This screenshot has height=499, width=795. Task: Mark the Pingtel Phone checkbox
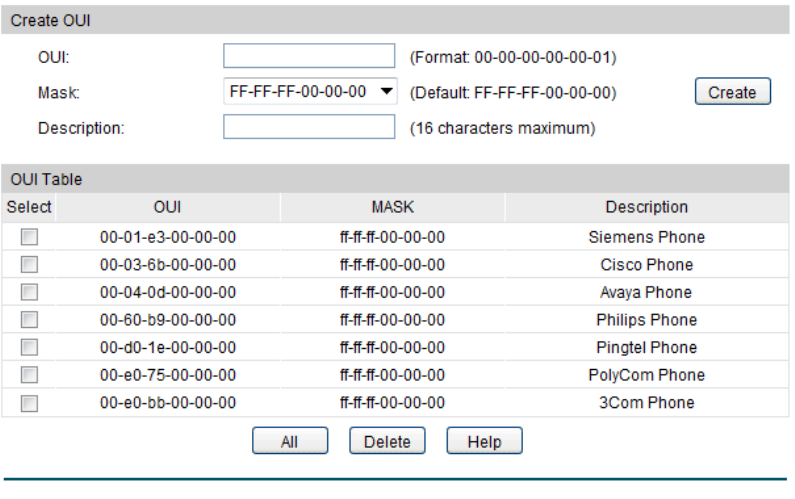(29, 348)
